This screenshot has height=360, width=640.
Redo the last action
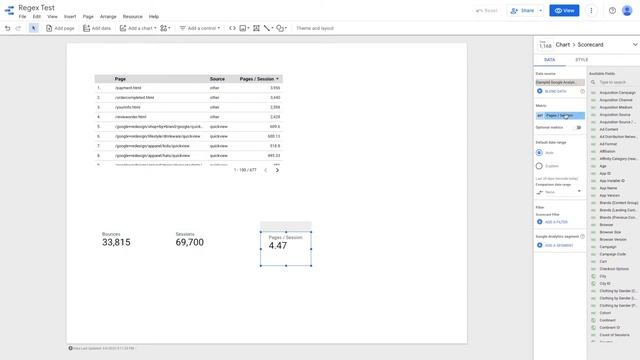pyautogui.click(x=18, y=28)
